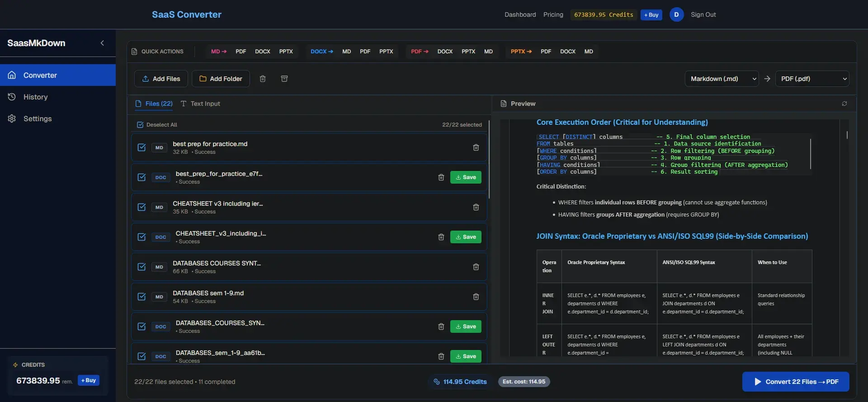Delete the file DATABASES COURSES SYNT
The width and height of the screenshot is (868, 402).
tap(476, 267)
